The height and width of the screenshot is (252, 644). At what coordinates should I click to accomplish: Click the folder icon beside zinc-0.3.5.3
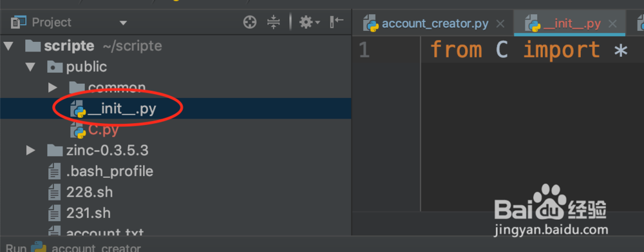coord(55,150)
